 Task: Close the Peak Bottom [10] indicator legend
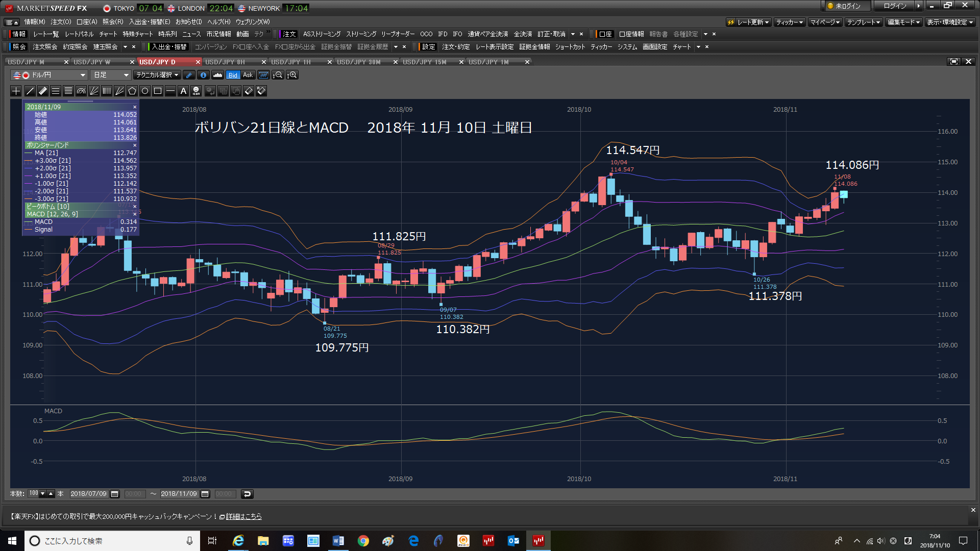click(x=135, y=207)
